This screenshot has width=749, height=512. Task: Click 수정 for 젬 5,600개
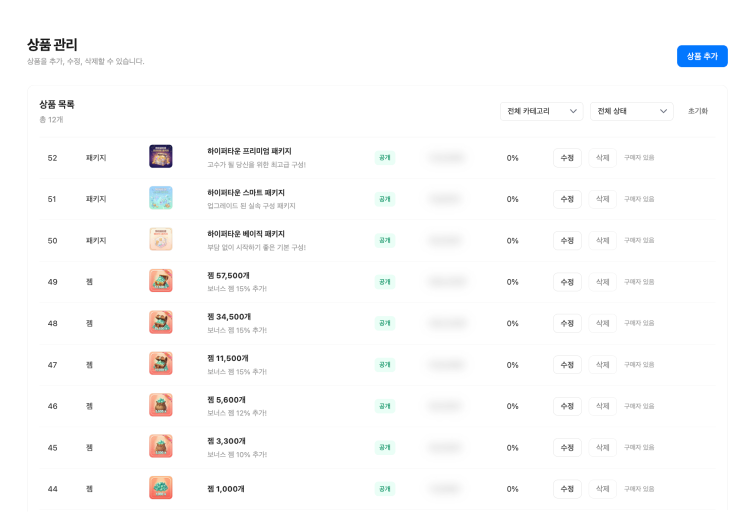pos(567,406)
